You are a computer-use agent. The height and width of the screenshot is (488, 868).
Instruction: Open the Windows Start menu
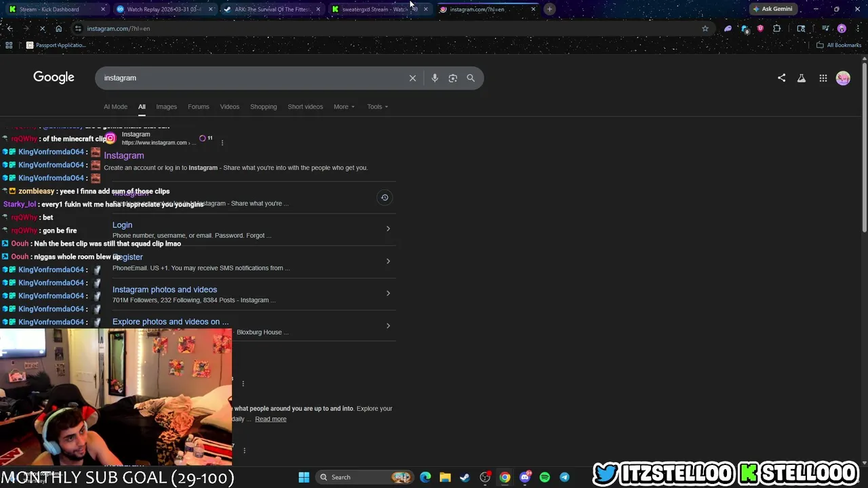(304, 477)
